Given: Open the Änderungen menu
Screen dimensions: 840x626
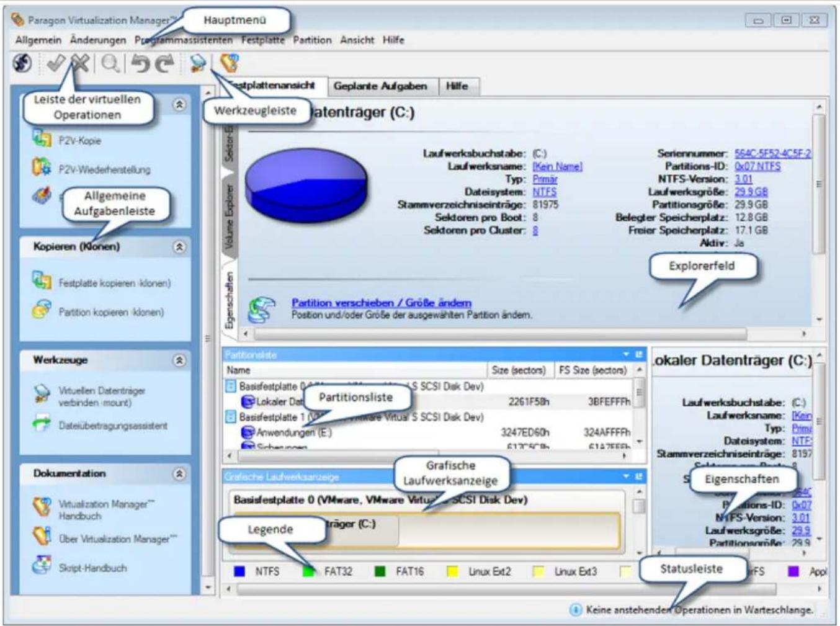Looking at the screenshot, I should pos(98,40).
